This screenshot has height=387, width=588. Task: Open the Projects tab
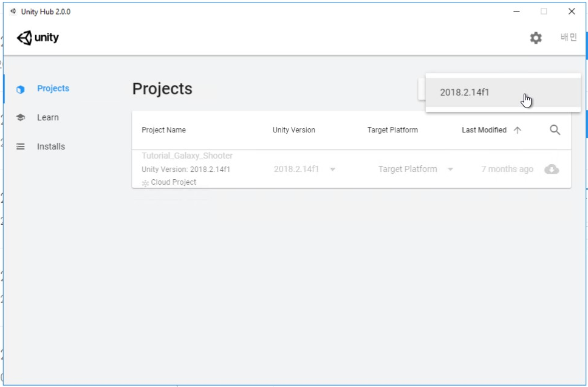pos(53,88)
